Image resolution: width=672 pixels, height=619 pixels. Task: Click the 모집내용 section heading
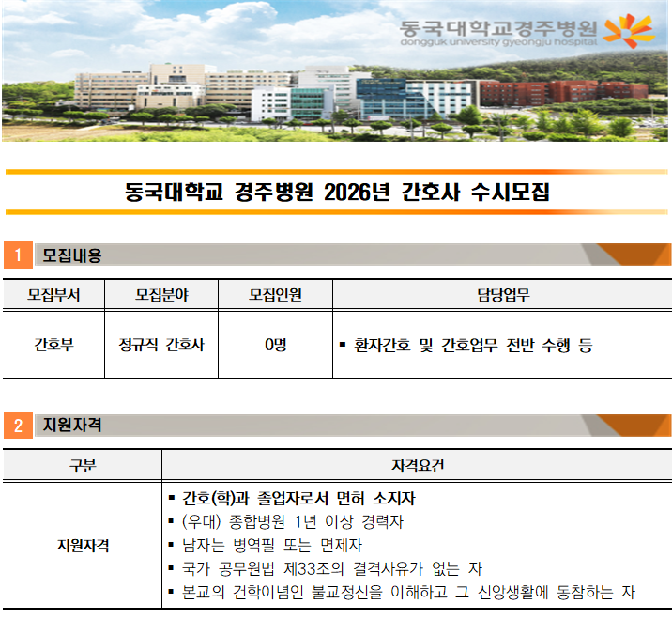[x=72, y=255]
